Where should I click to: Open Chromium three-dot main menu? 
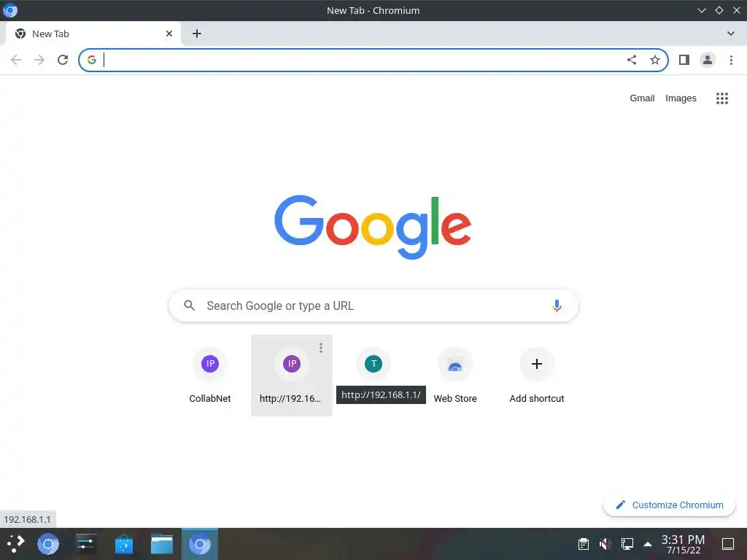click(731, 60)
